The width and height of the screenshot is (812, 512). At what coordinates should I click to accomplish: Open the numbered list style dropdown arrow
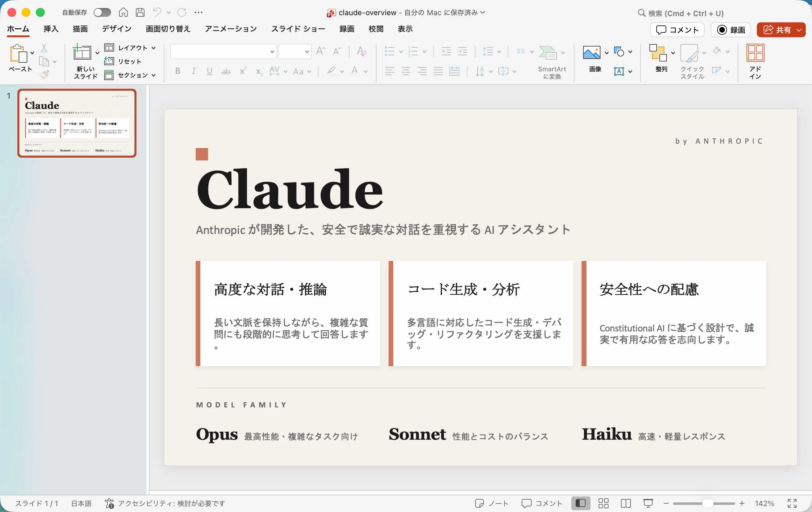pos(425,52)
